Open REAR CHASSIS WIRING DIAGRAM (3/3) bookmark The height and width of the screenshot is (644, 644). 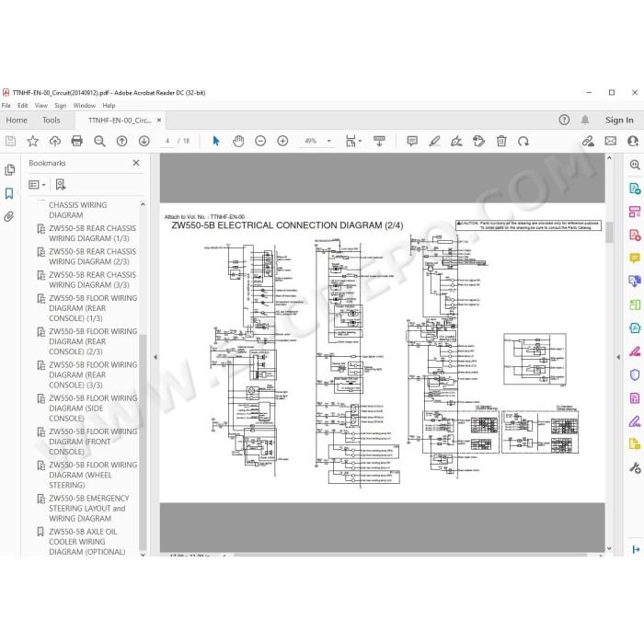92,280
